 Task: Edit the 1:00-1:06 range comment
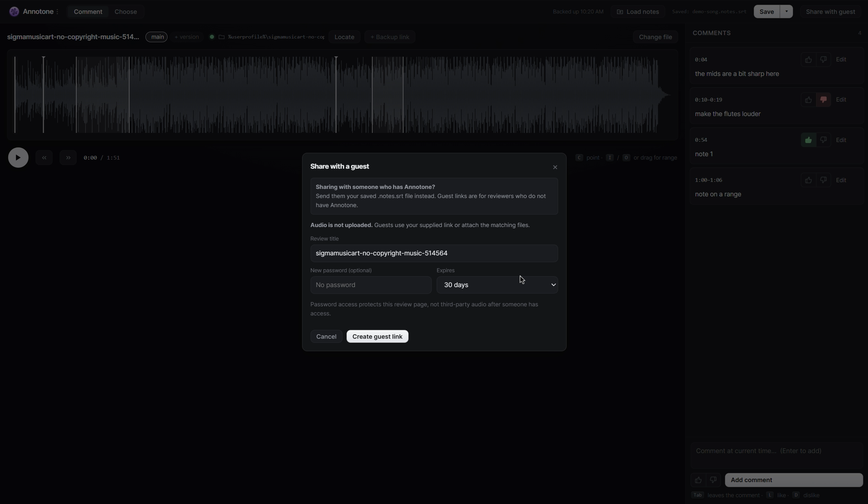[x=841, y=180]
